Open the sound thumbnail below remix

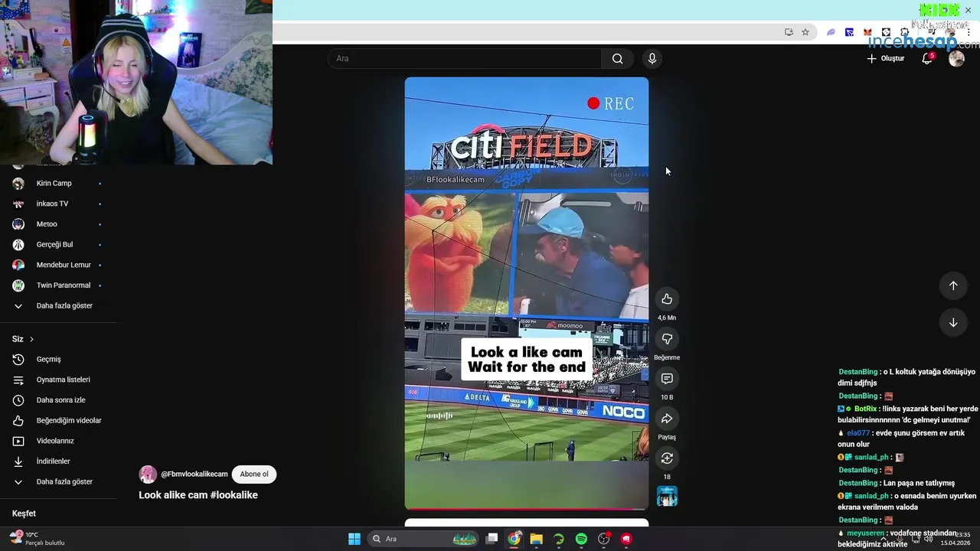point(667,497)
